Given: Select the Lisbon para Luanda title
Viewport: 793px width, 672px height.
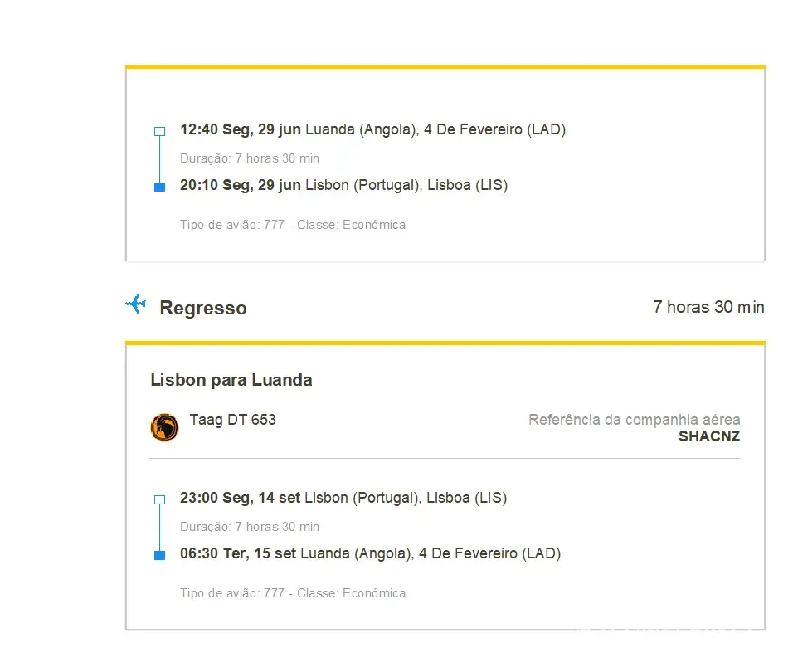Looking at the screenshot, I should click(231, 381).
